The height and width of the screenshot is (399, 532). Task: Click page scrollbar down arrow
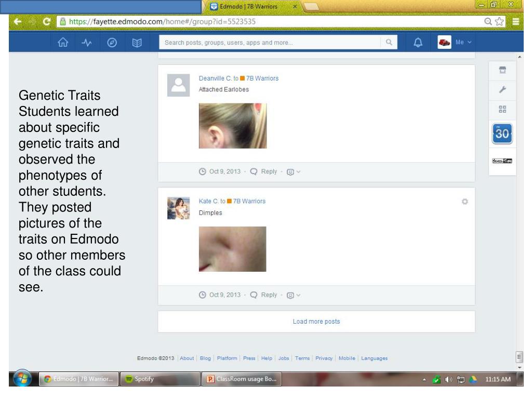[x=520, y=367]
